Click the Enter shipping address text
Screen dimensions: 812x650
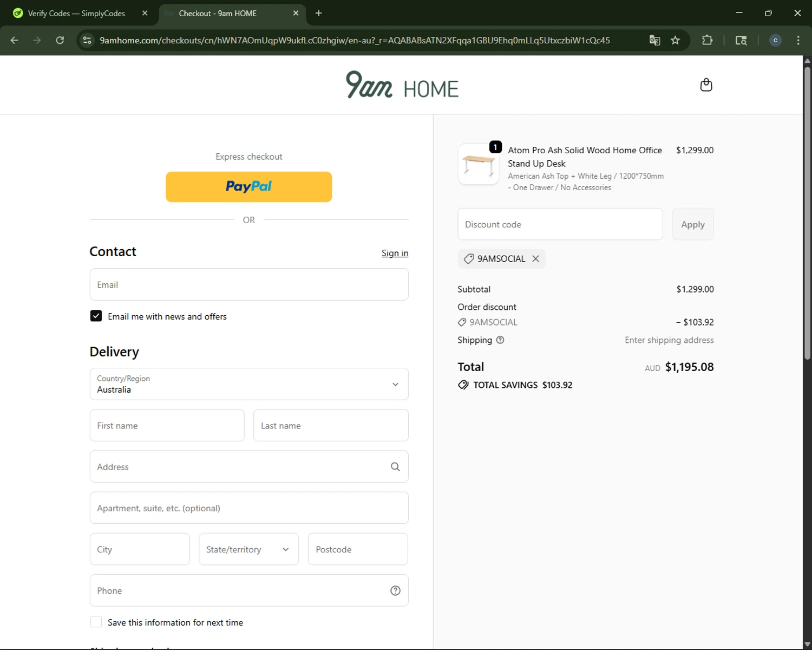click(669, 340)
